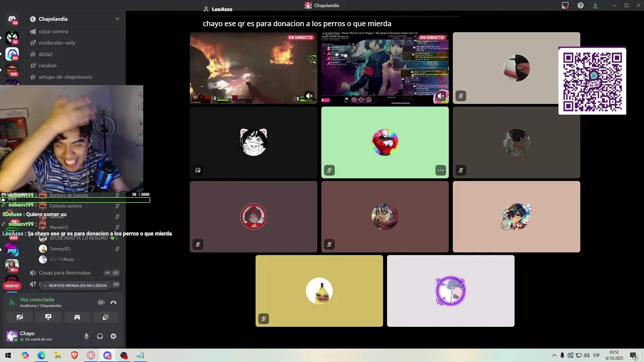Click the Chayo user avatar
The width and height of the screenshot is (644, 362).
[12, 336]
